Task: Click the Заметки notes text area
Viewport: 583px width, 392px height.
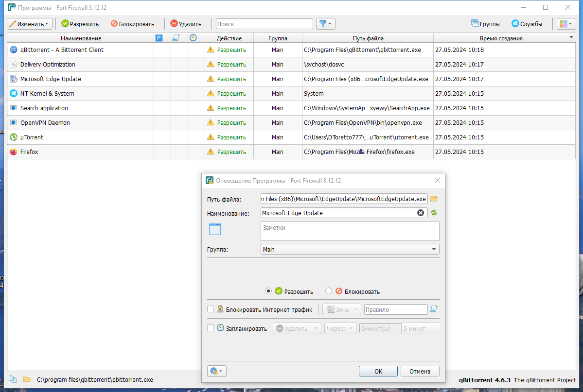Action: [350, 231]
